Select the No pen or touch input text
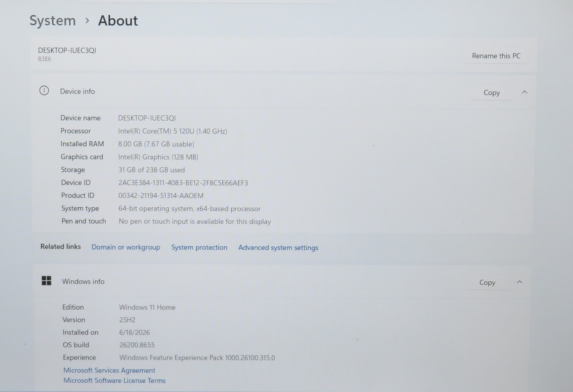The width and height of the screenshot is (573, 392). 194,221
